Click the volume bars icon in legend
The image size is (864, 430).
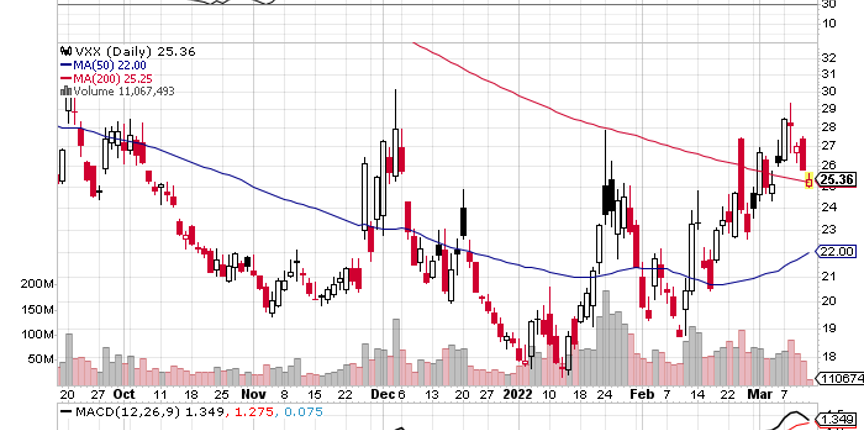click(66, 90)
